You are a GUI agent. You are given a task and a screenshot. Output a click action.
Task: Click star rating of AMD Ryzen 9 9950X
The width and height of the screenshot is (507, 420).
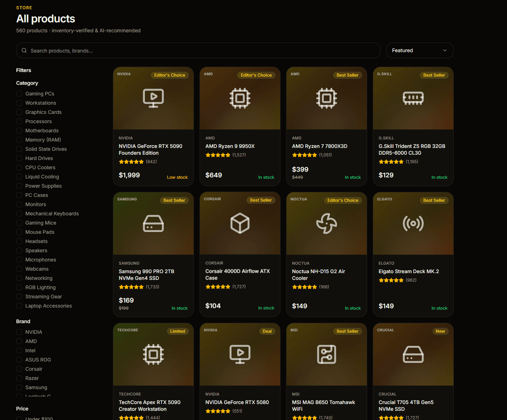pyautogui.click(x=218, y=155)
